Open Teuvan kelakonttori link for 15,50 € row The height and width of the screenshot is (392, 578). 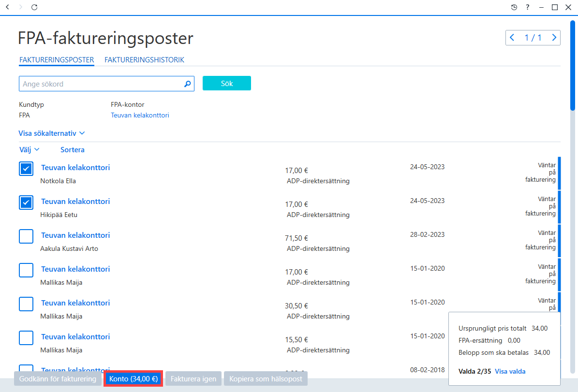click(75, 337)
